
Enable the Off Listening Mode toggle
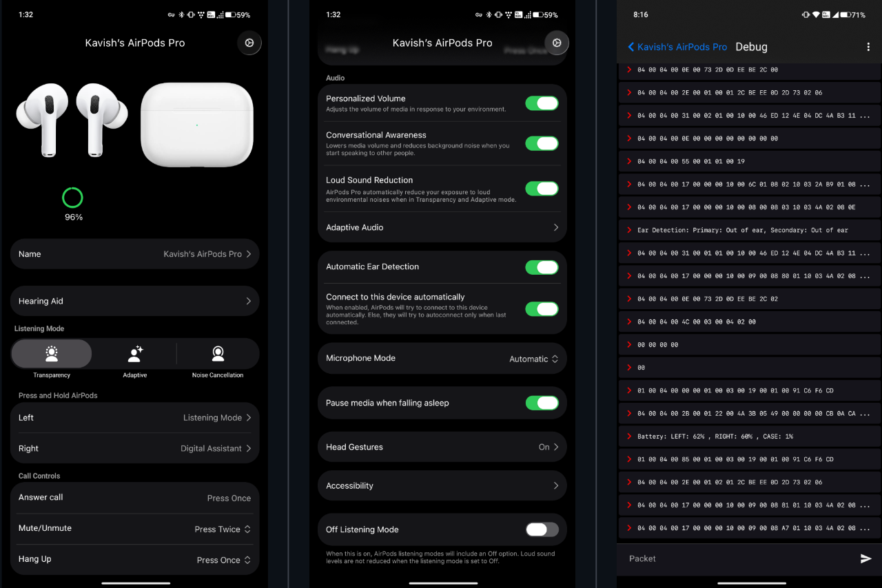pyautogui.click(x=542, y=529)
